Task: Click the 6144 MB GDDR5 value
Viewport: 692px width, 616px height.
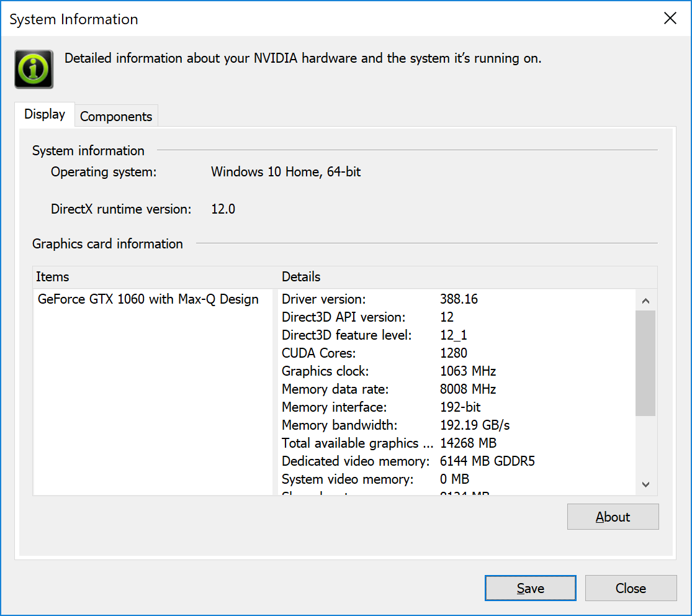Action: [x=487, y=461]
